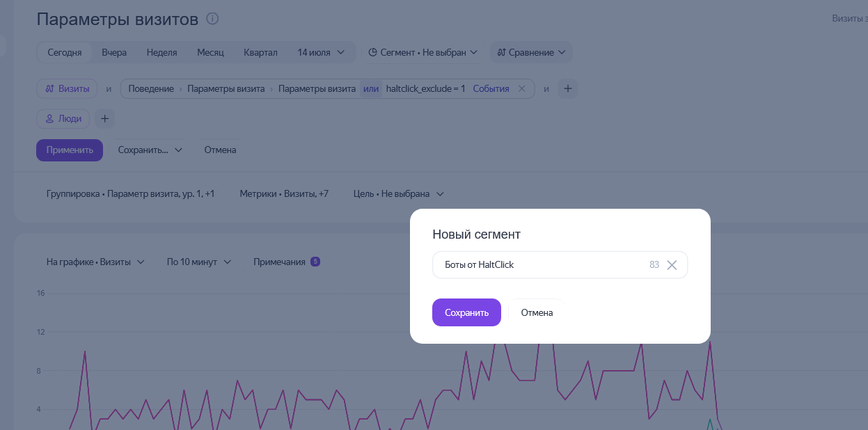The height and width of the screenshot is (430, 868).
Task: Open the Цель • Не выбрана dropdown
Action: click(x=398, y=193)
